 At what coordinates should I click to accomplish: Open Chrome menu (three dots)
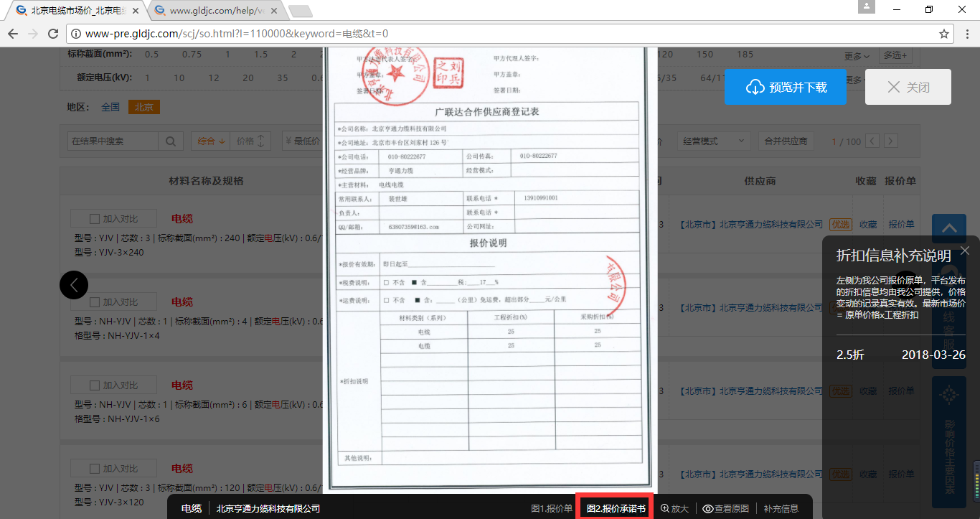(x=966, y=34)
